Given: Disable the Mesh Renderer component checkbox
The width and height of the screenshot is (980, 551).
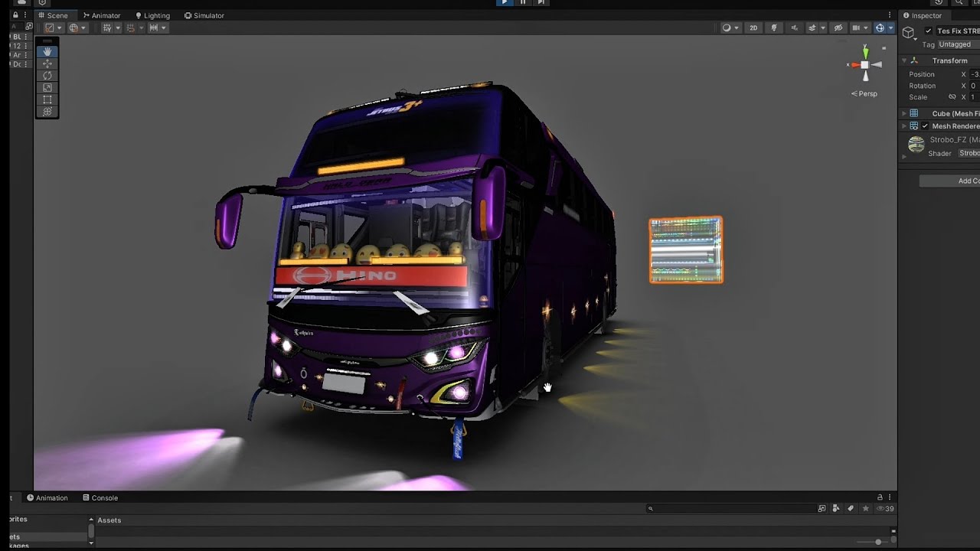Looking at the screenshot, I should point(925,126).
